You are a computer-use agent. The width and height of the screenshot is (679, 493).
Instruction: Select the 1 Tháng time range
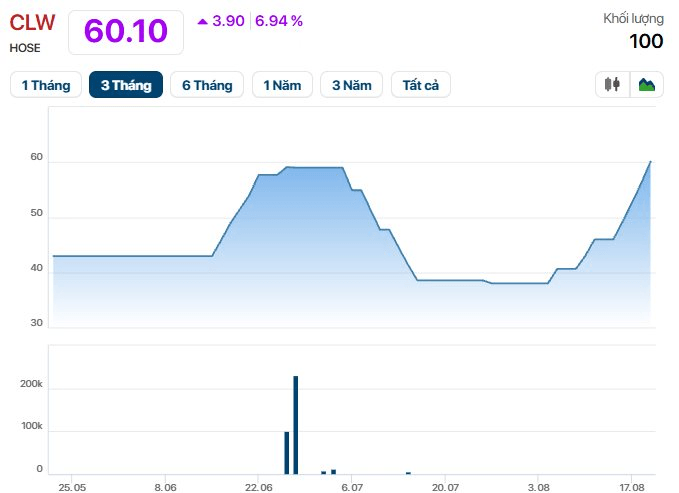[46, 85]
